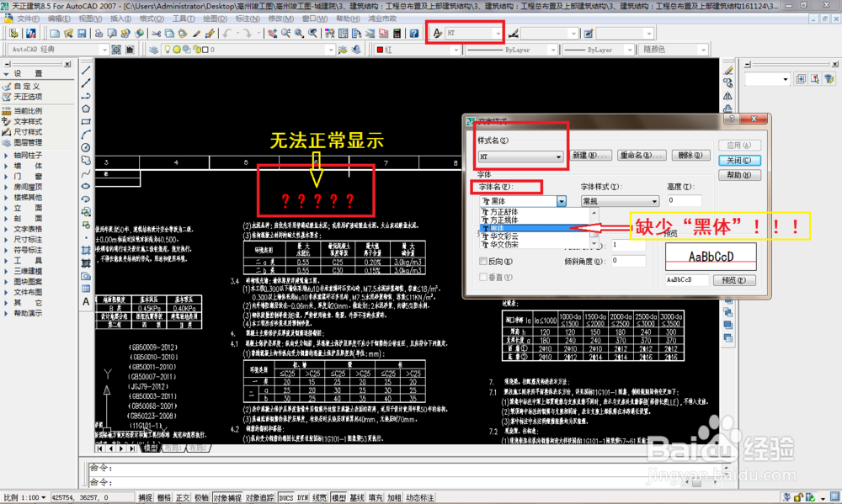
Task: Select the Ellipse draw tool
Action: 86,186
